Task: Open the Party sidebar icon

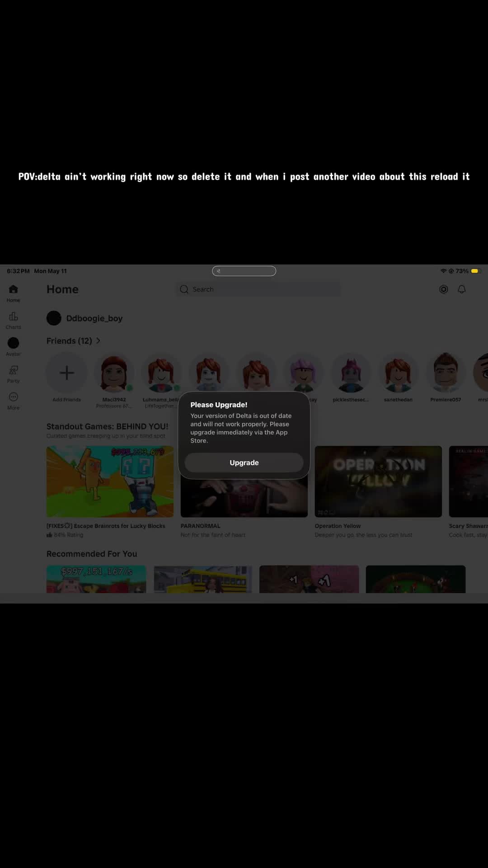Action: tap(13, 374)
